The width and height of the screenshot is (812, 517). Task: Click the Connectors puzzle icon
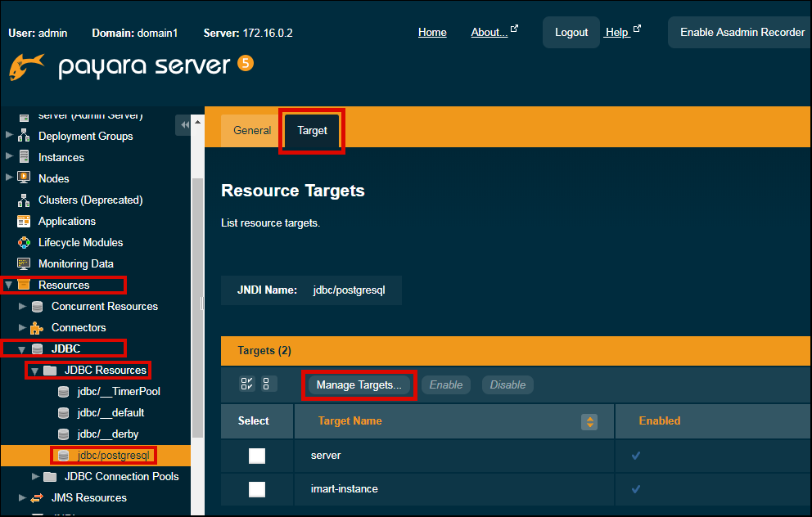click(37, 327)
